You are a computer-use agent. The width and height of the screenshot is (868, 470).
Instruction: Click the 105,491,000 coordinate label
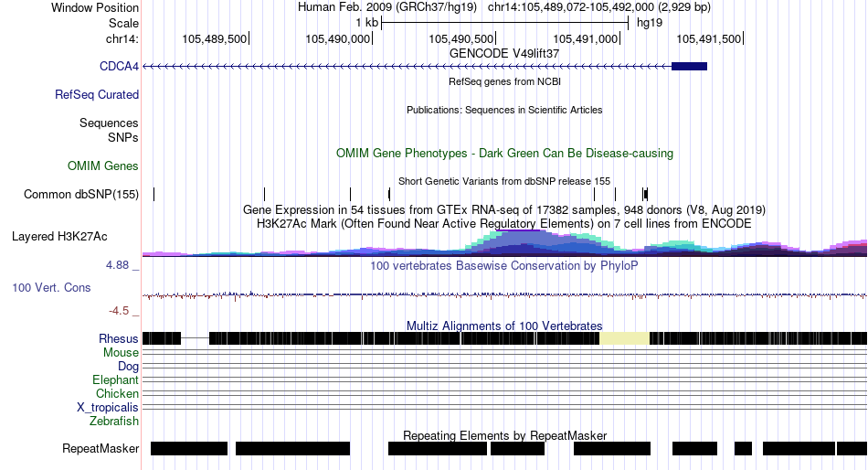click(585, 38)
